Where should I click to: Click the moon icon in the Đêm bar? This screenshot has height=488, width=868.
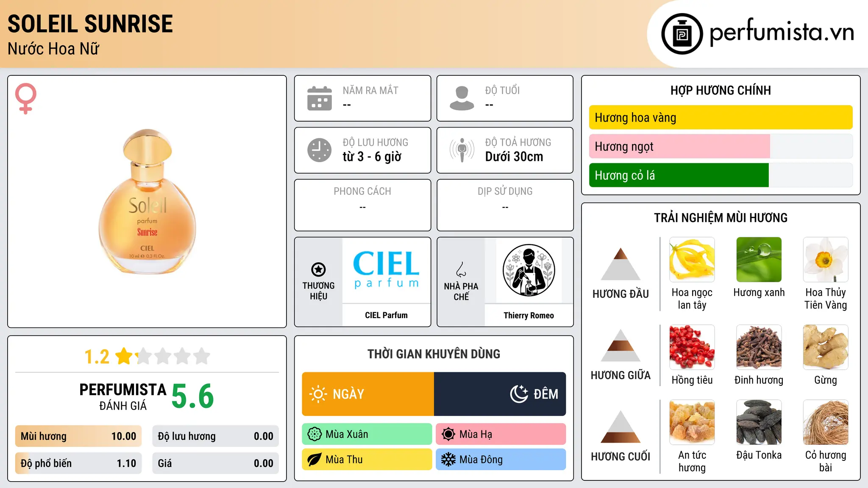[x=519, y=394]
